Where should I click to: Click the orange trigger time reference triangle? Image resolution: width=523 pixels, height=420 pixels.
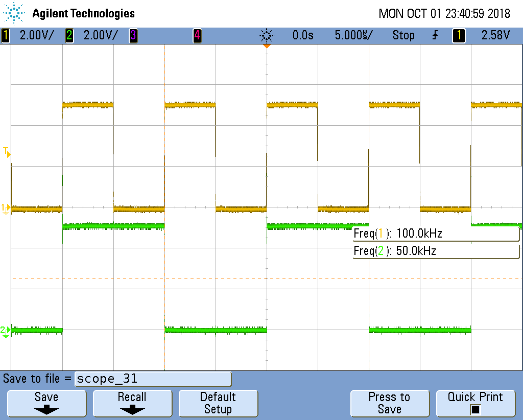[267, 46]
